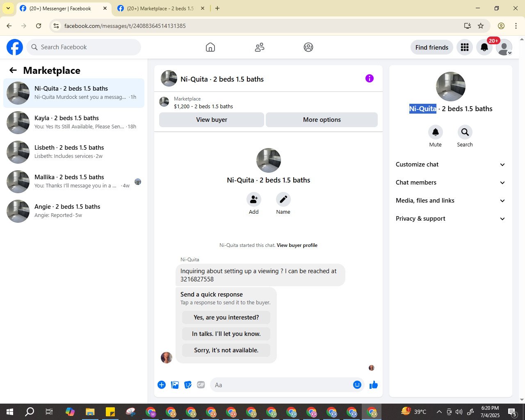This screenshot has width=525, height=420.
Task: Open Task View on the taskbar
Action: tap(49, 412)
